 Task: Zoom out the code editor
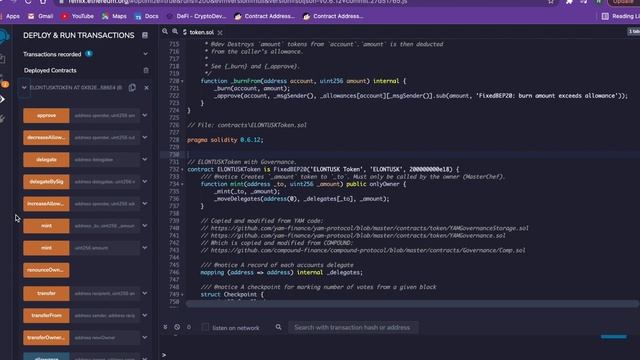[165, 31]
